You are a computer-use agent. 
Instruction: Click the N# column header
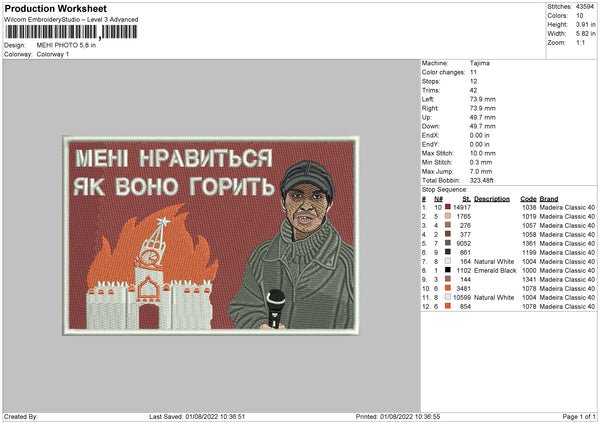click(x=438, y=199)
